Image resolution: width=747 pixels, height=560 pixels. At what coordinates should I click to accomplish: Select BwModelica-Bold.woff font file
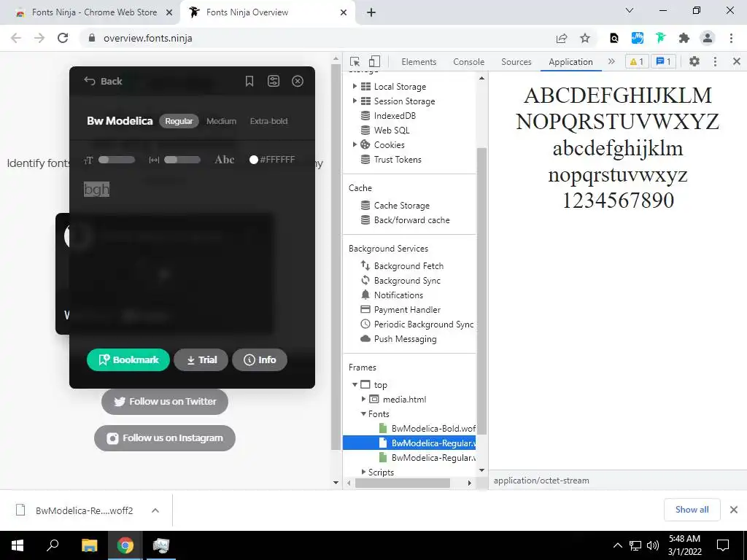pos(433,429)
